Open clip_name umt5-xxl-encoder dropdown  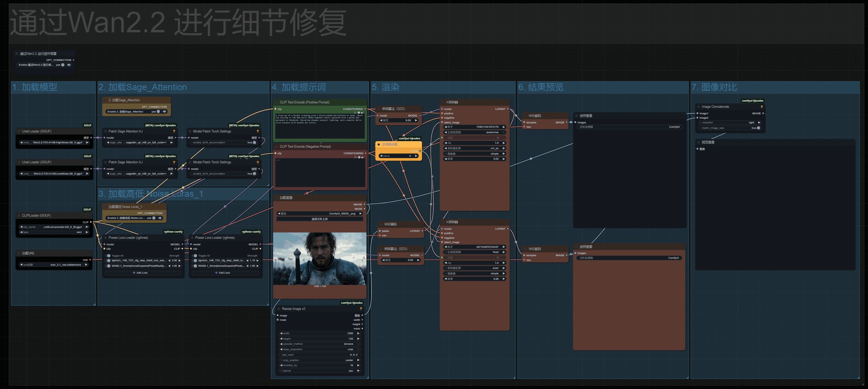pyautogui.click(x=54, y=227)
